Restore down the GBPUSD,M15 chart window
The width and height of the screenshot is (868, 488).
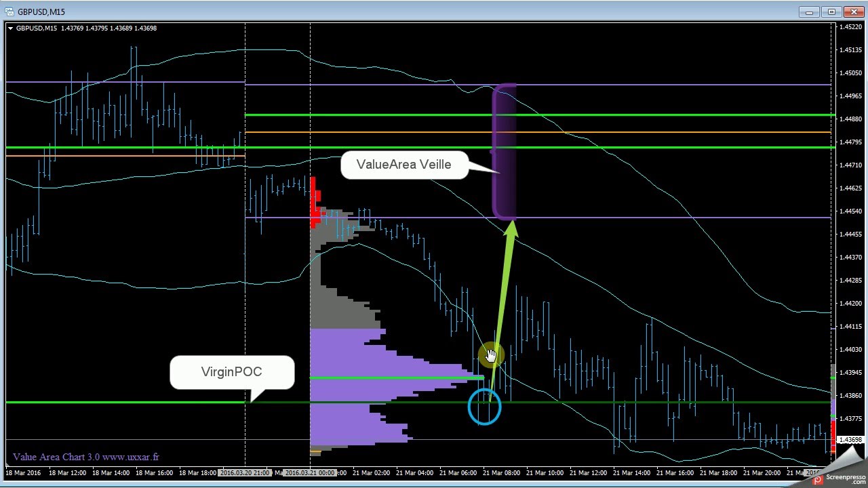(x=831, y=12)
